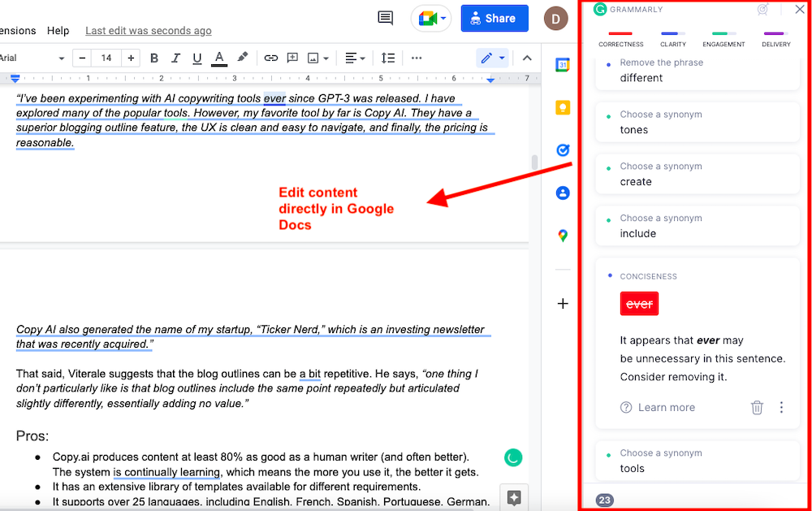
Task: Click the document vertical scrollbar thumb
Action: click(534, 162)
